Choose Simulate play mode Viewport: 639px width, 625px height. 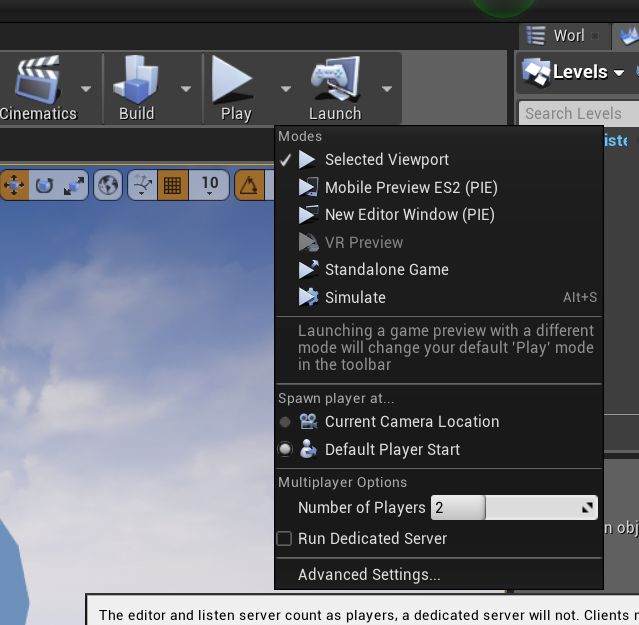439,297
